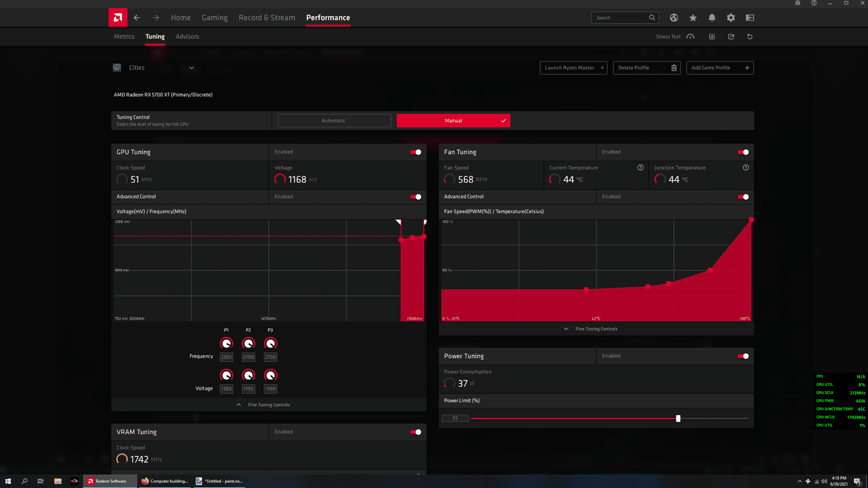
Task: Switch to the Advisors sub-tab
Action: (x=187, y=36)
